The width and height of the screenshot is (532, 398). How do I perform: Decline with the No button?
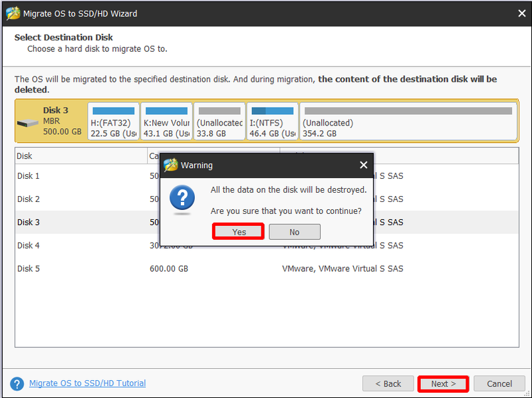(x=295, y=232)
